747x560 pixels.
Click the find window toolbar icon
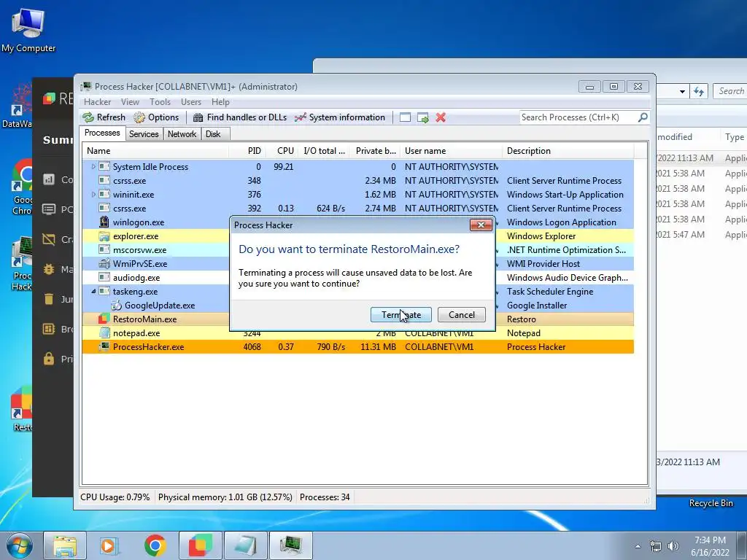405,117
